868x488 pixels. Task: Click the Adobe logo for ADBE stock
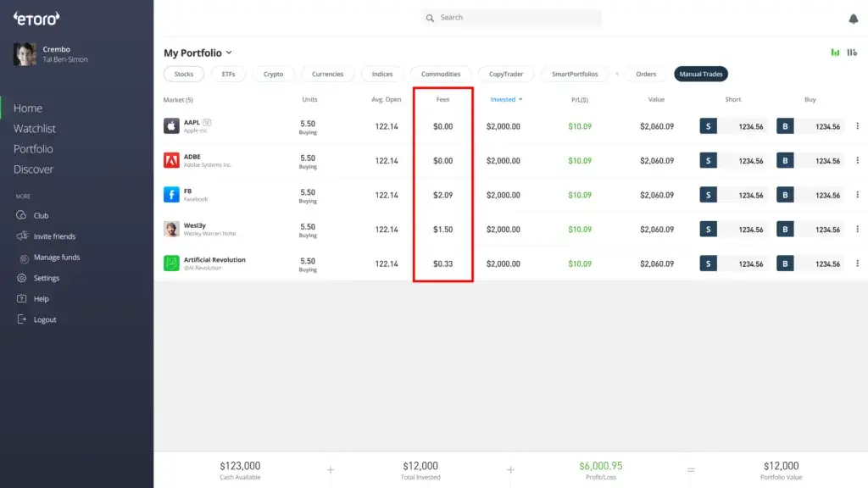pos(172,159)
